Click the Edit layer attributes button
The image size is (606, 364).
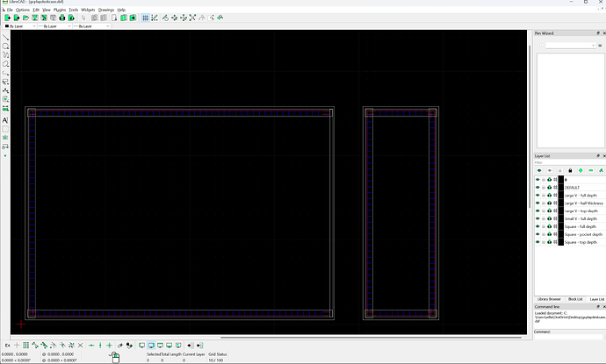pyautogui.click(x=601, y=170)
